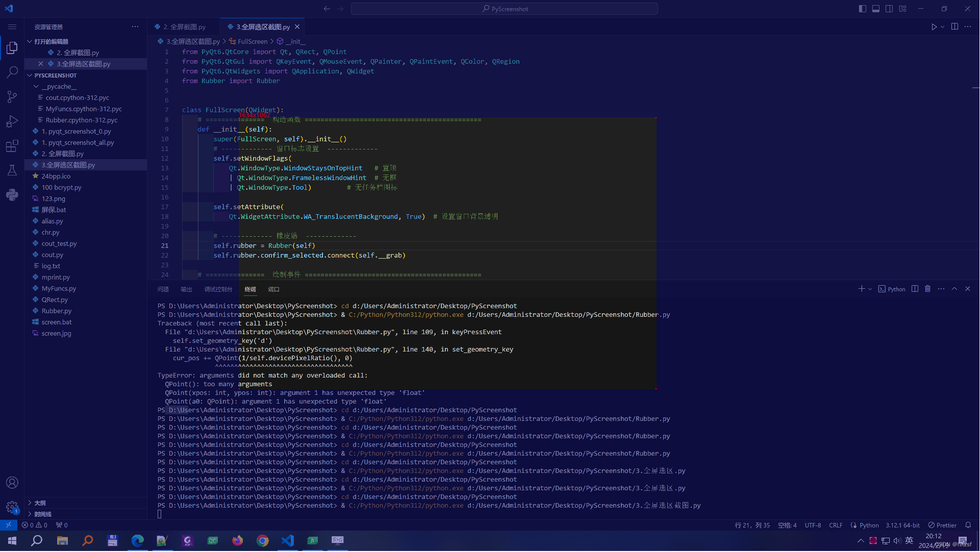This screenshot has height=552, width=980.
Task: Open editor more actions ellipsis
Action: coord(968,27)
